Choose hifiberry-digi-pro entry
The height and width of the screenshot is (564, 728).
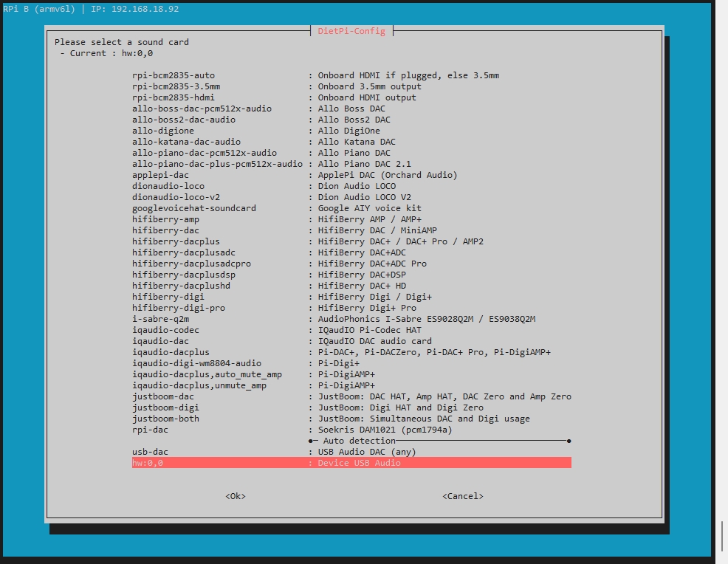[x=351, y=308]
